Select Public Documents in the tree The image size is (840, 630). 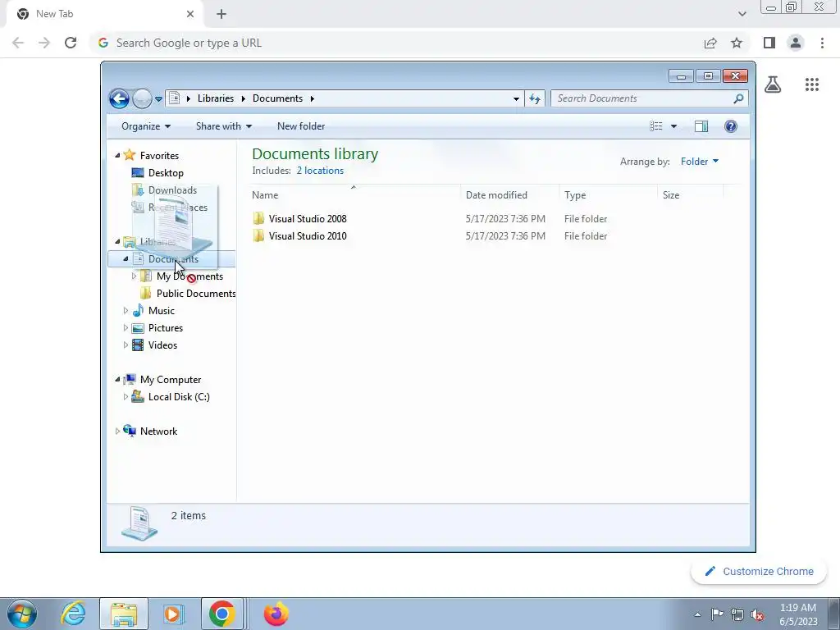tap(196, 294)
